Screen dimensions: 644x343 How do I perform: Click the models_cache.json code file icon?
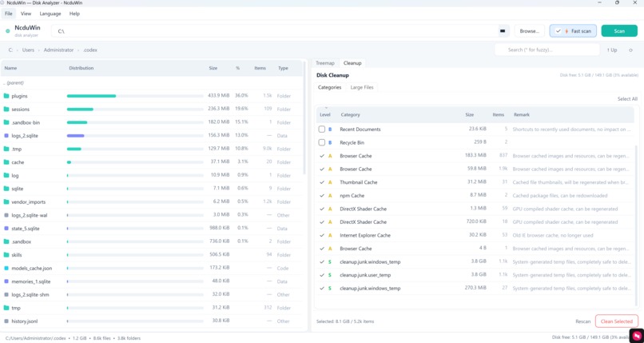(6, 268)
